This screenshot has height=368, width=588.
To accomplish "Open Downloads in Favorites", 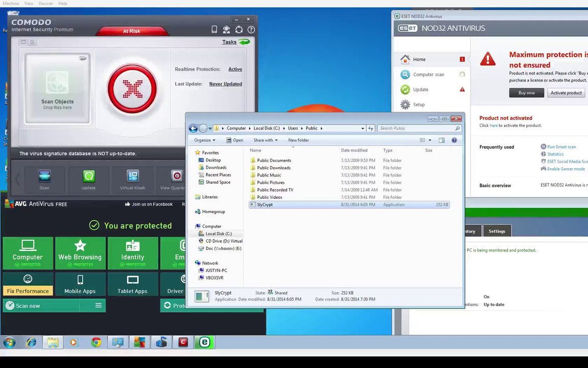I will pyautogui.click(x=216, y=168).
